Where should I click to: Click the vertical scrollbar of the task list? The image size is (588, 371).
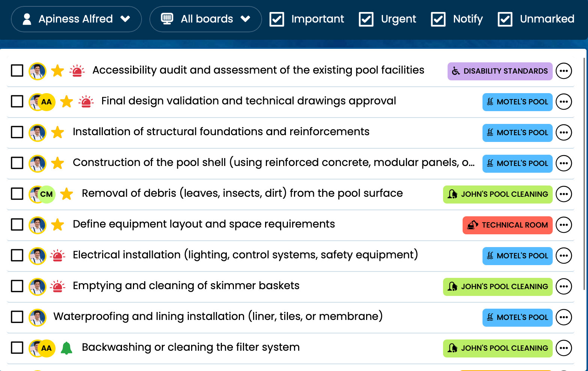(x=584, y=173)
